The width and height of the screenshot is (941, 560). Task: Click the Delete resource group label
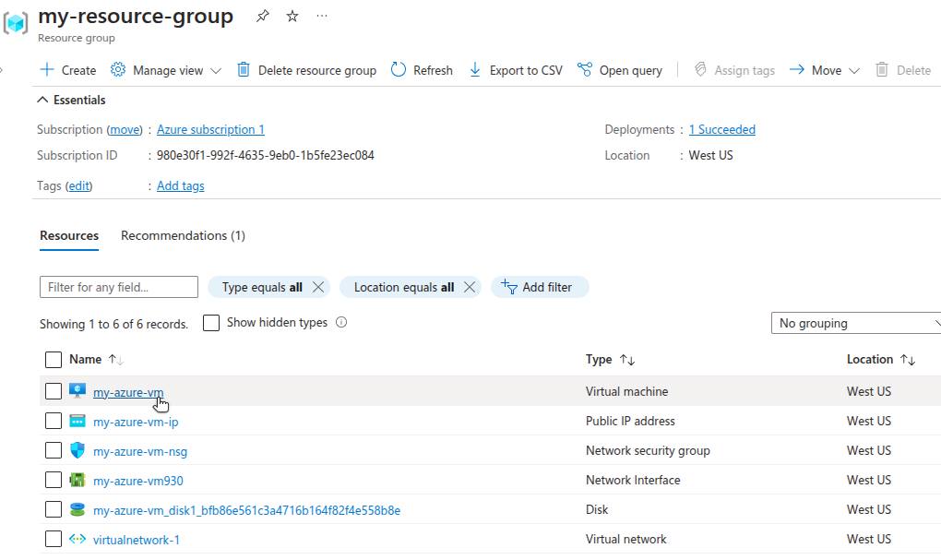(317, 70)
